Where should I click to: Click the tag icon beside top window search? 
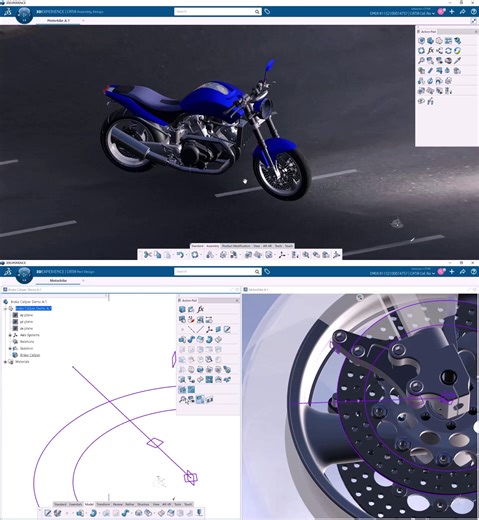coord(267,12)
